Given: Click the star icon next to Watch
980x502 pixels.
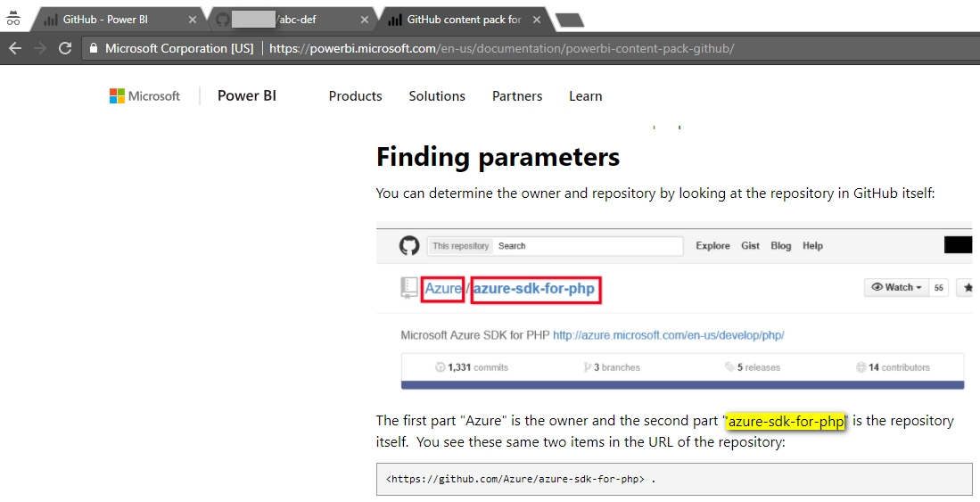Looking at the screenshot, I should coord(968,288).
